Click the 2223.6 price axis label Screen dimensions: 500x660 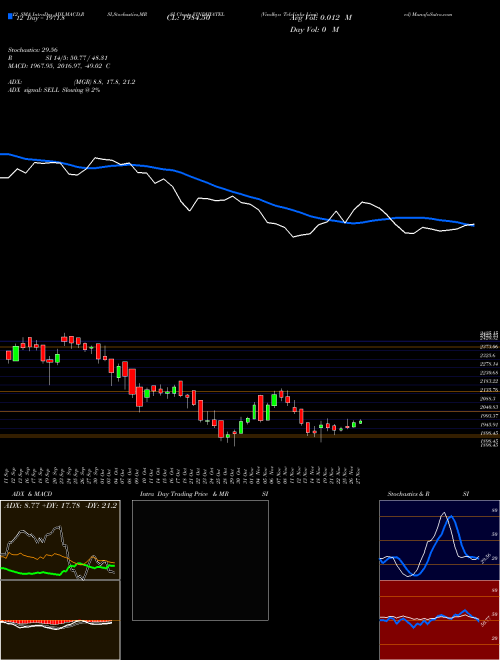(x=488, y=356)
